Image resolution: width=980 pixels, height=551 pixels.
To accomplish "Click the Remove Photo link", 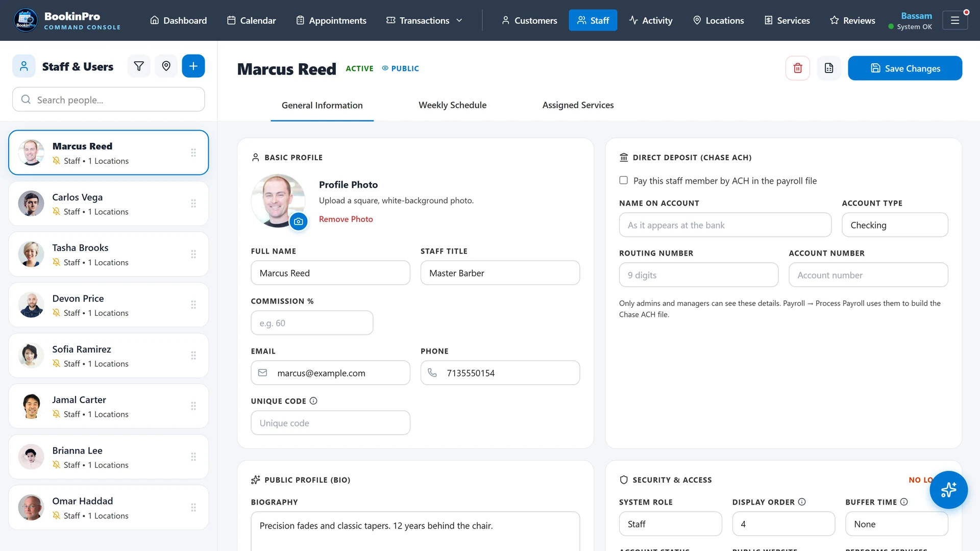I will coord(346,219).
